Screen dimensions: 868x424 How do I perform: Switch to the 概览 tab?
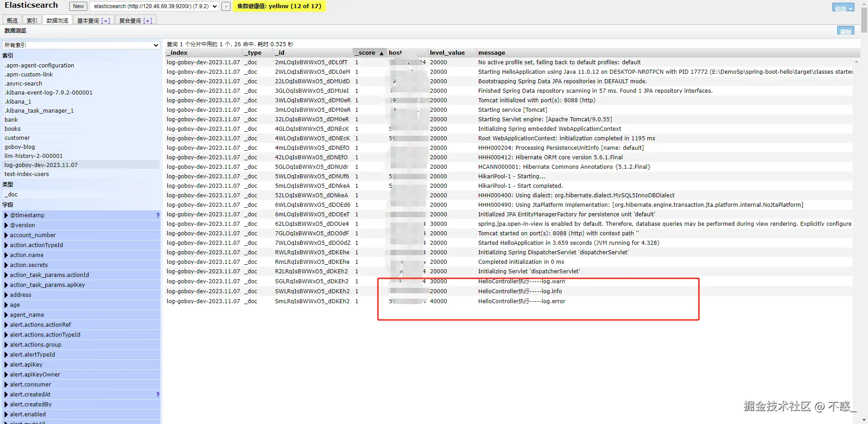(x=12, y=20)
